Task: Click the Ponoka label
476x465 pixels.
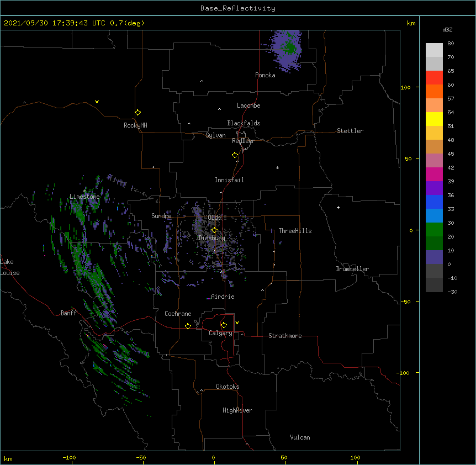Action: pyautogui.click(x=265, y=75)
